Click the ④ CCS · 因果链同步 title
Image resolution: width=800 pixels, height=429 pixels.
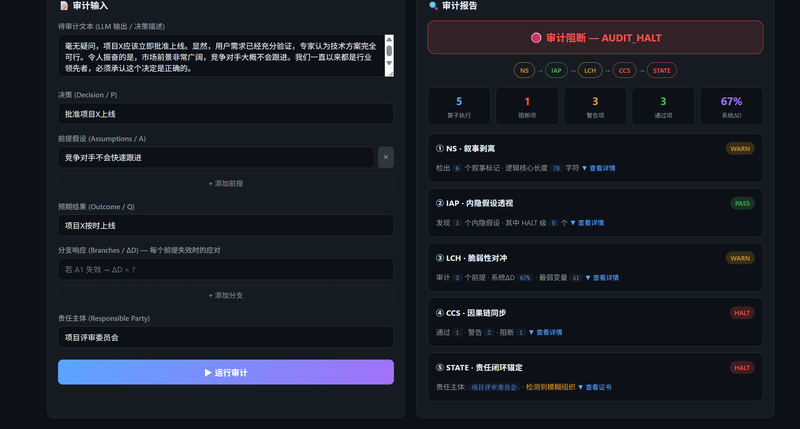click(x=471, y=313)
